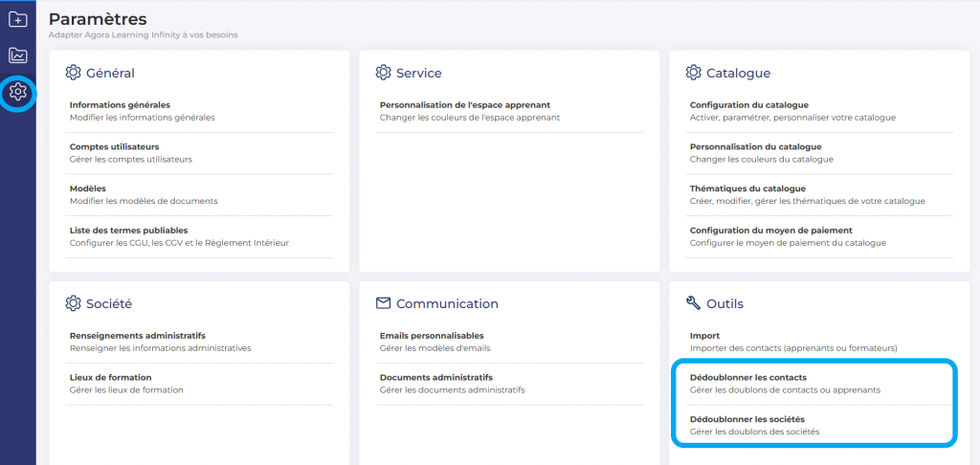980x465 pixels.
Task: Open the statistics chart icon in the sidebar
Action: 18,55
